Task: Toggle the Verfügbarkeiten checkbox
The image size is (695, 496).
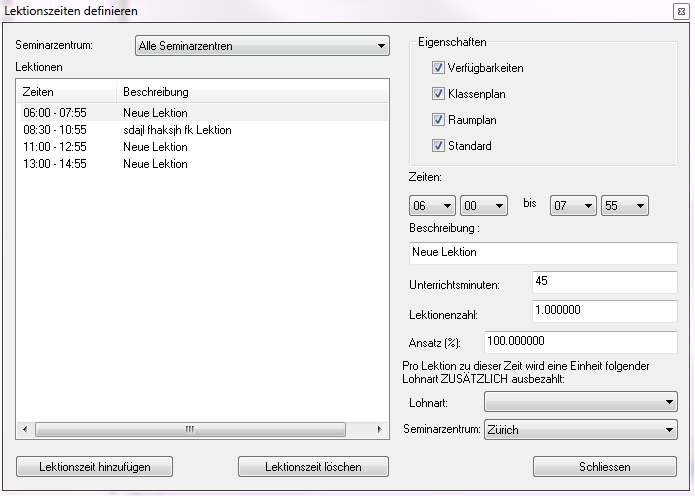Action: click(438, 68)
